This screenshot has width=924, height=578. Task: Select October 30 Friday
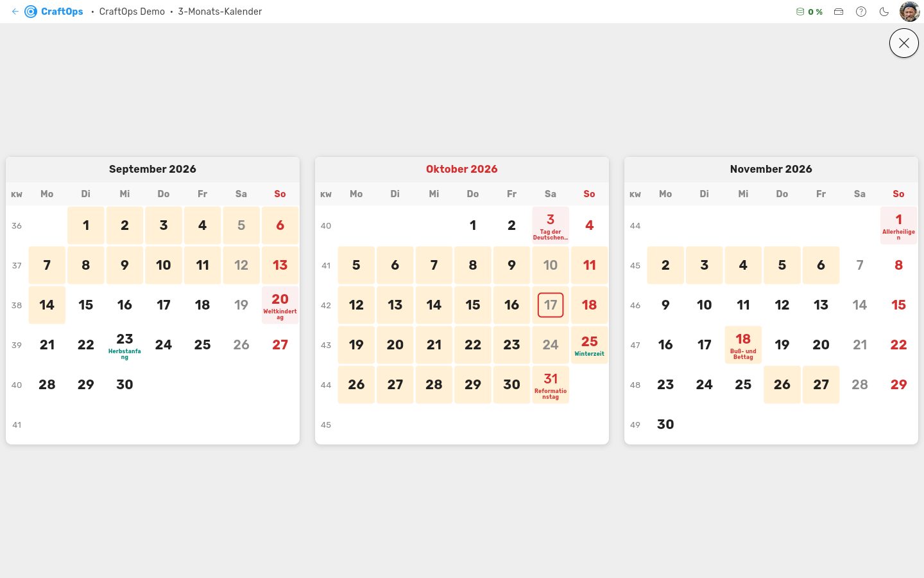511,385
